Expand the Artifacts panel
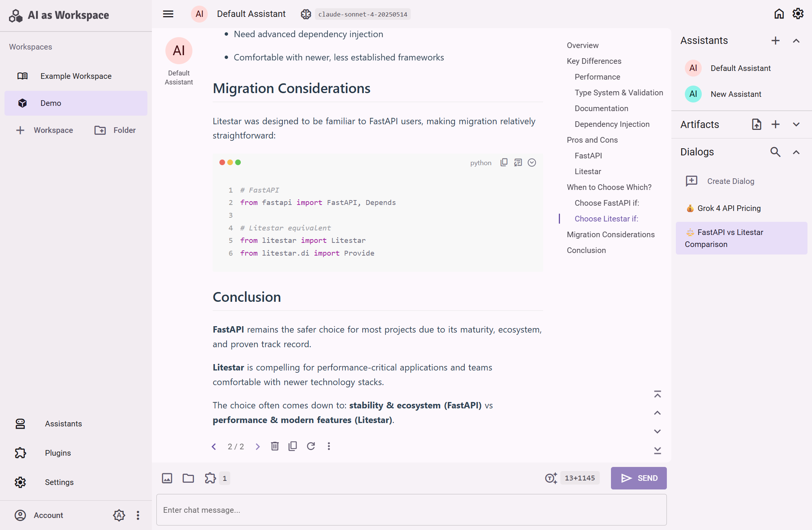The height and width of the screenshot is (530, 812). click(796, 124)
